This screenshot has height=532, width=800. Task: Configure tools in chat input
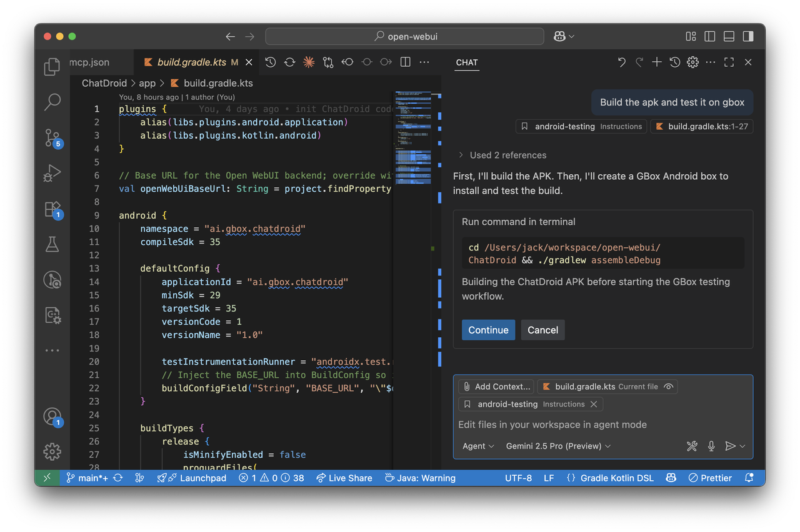[x=692, y=446]
